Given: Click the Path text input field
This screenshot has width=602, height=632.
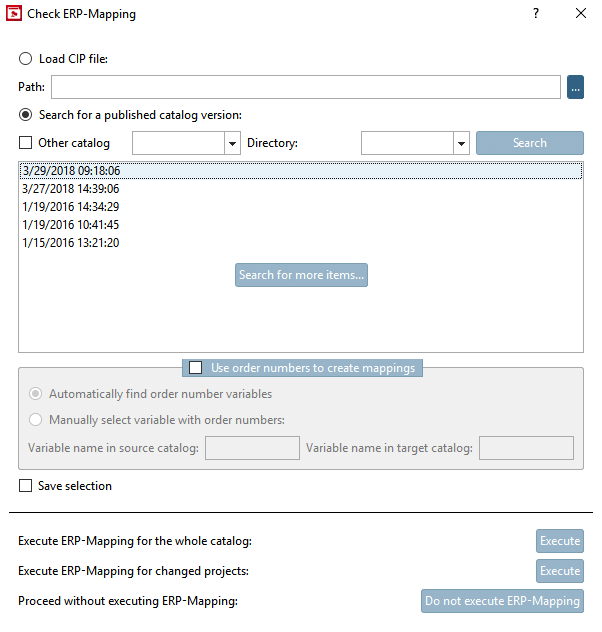Looking at the screenshot, I should (x=305, y=87).
